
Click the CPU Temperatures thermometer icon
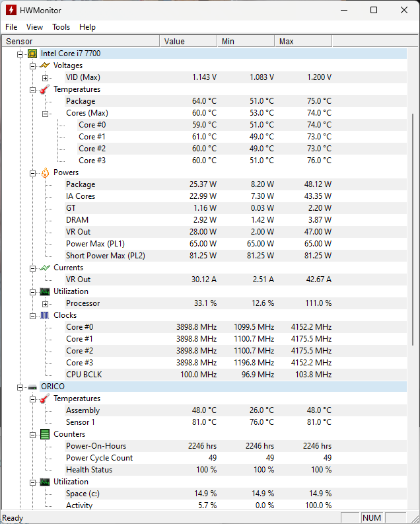[x=45, y=89]
